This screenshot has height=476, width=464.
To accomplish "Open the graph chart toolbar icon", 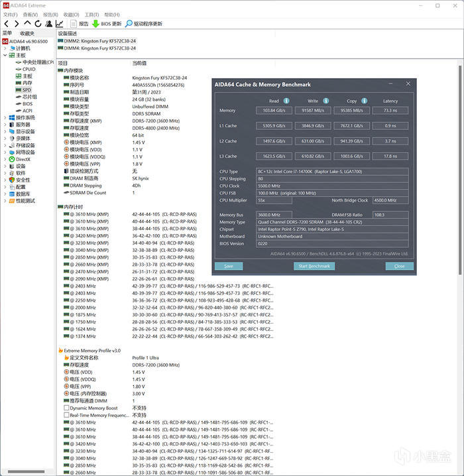I will click(60, 24).
